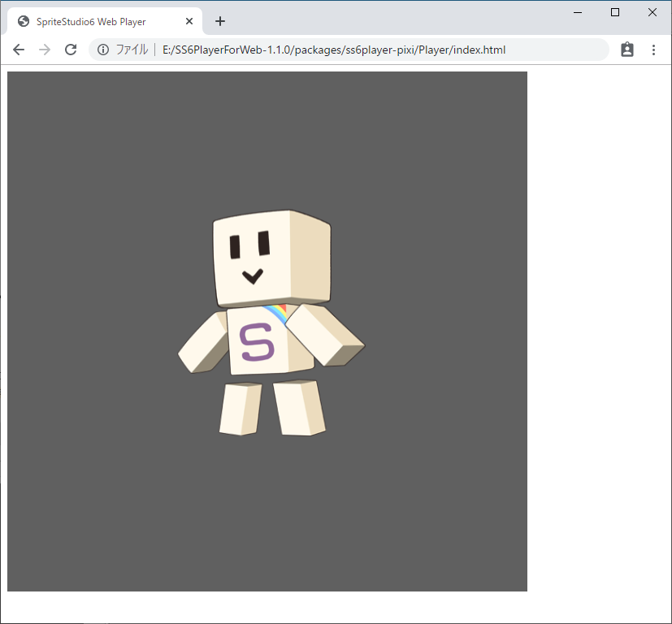The width and height of the screenshot is (672, 624).
Task: Click the browser forward arrow
Action: 45,50
